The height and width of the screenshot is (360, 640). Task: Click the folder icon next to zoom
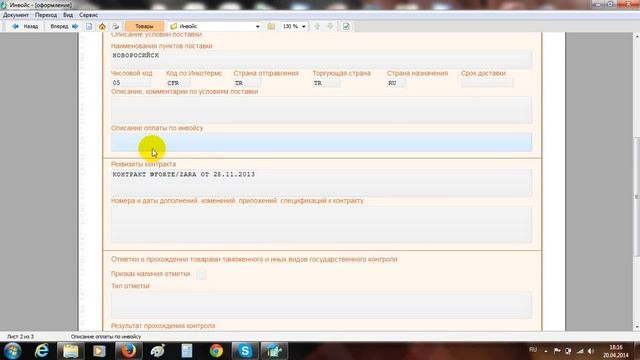coord(271,27)
